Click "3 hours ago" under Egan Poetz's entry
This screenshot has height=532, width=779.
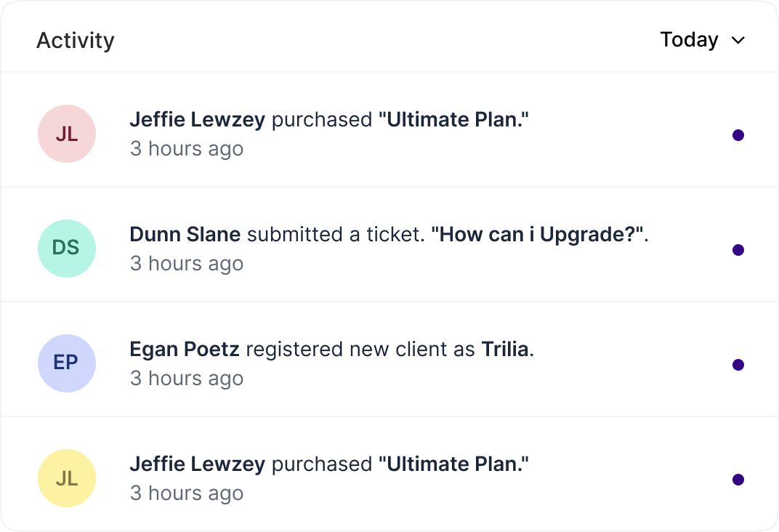(x=187, y=379)
